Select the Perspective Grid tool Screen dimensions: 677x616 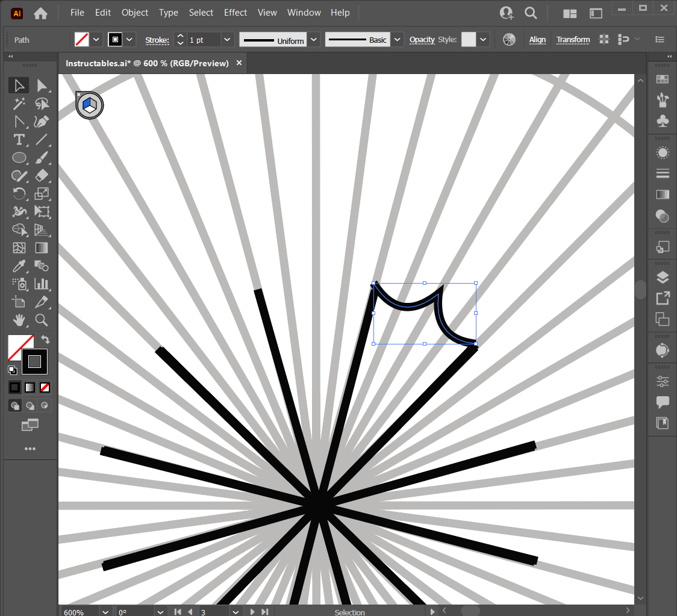[42, 229]
